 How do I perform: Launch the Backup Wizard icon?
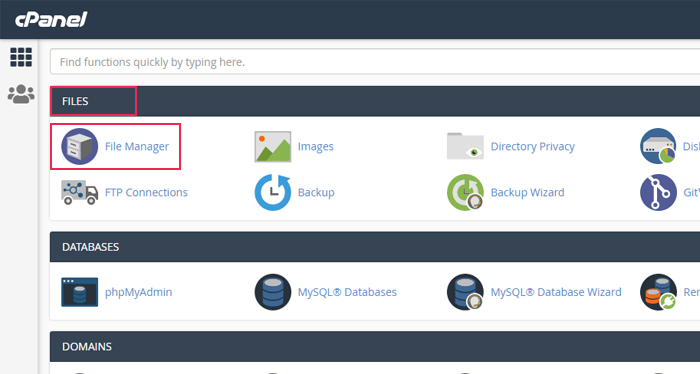point(465,192)
